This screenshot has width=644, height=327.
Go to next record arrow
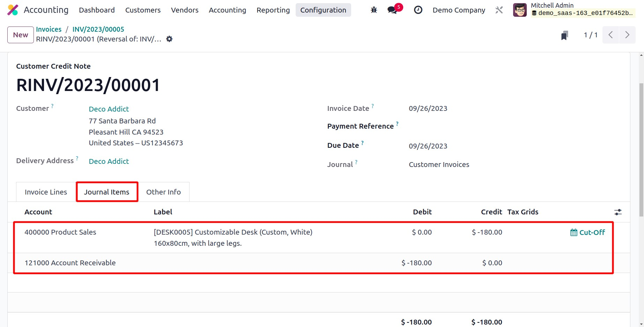tap(627, 35)
